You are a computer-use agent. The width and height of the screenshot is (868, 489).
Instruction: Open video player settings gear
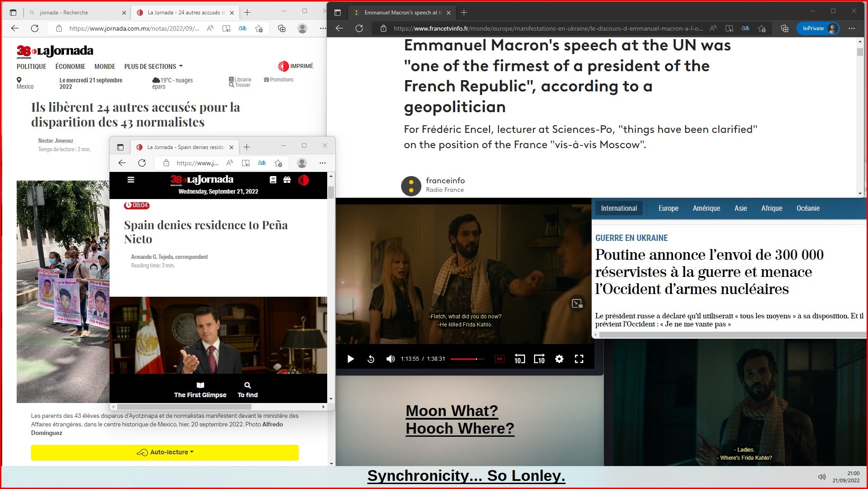pos(559,359)
